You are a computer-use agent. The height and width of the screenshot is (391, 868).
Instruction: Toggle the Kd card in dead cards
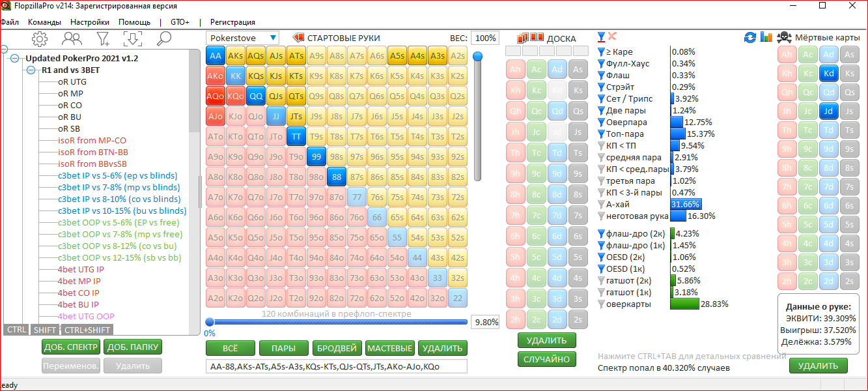click(x=828, y=74)
